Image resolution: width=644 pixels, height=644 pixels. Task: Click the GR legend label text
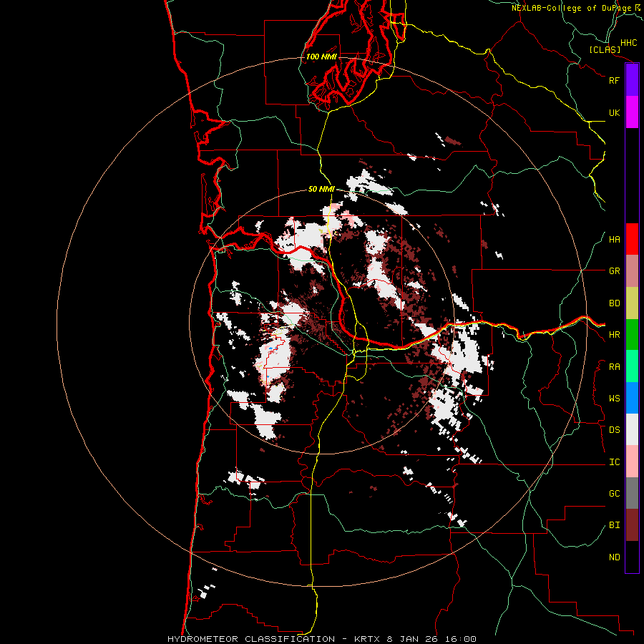[x=614, y=271]
